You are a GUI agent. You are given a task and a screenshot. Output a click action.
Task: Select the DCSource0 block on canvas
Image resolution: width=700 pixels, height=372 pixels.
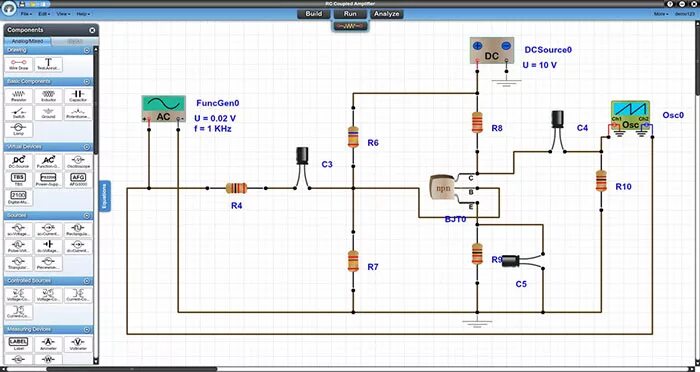492,50
